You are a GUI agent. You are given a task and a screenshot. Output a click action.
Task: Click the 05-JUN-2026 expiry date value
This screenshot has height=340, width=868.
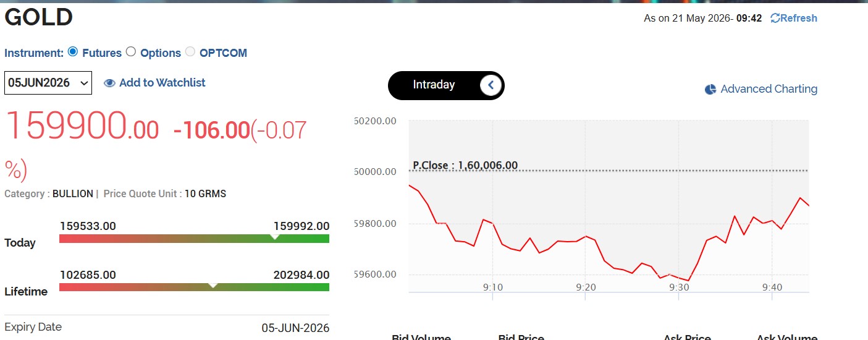pos(295,328)
